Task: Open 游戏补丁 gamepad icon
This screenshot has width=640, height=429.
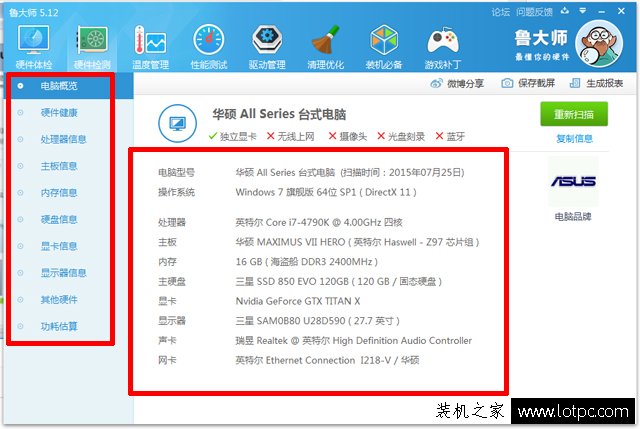Action: (x=443, y=47)
